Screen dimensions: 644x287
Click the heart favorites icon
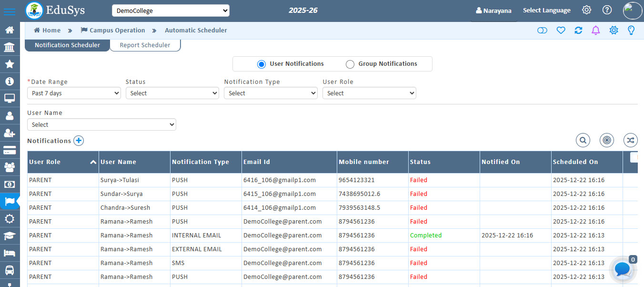(561, 31)
